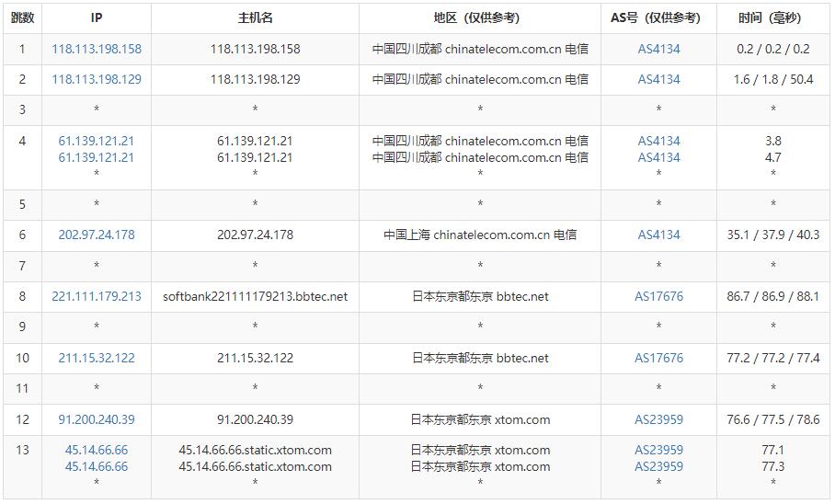Click hop number 11 in the 跳数 column
Screen dimensions: 835x504
coord(22,389)
